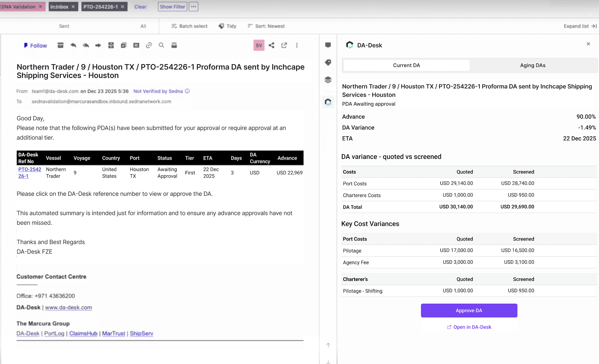Open message in new window icon
The image size is (599, 364).
point(284,45)
